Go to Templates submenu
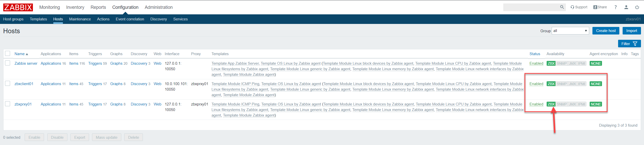The height and width of the screenshot is (145, 644). tap(38, 19)
